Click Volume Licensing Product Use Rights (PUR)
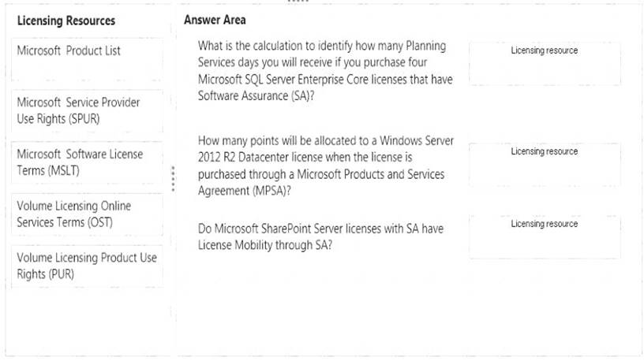 87,266
